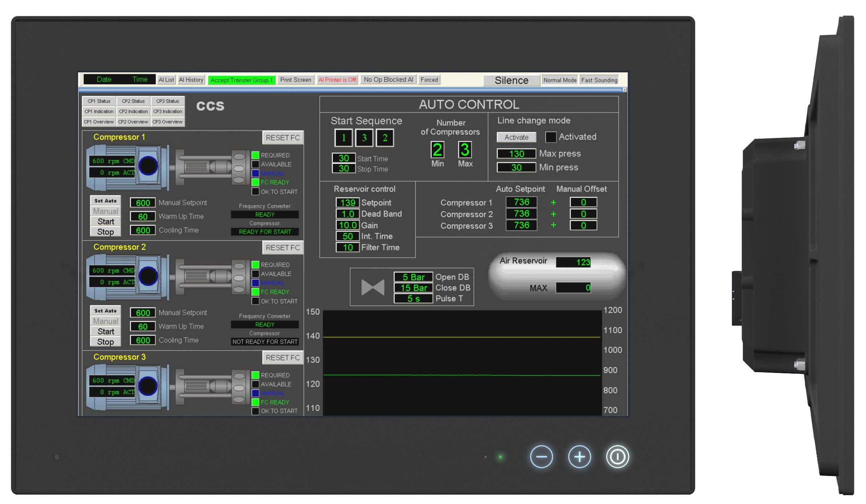Toggle Compressor 1 REQUIRED indicator
This screenshot has width=866, height=504.
pyautogui.click(x=255, y=155)
